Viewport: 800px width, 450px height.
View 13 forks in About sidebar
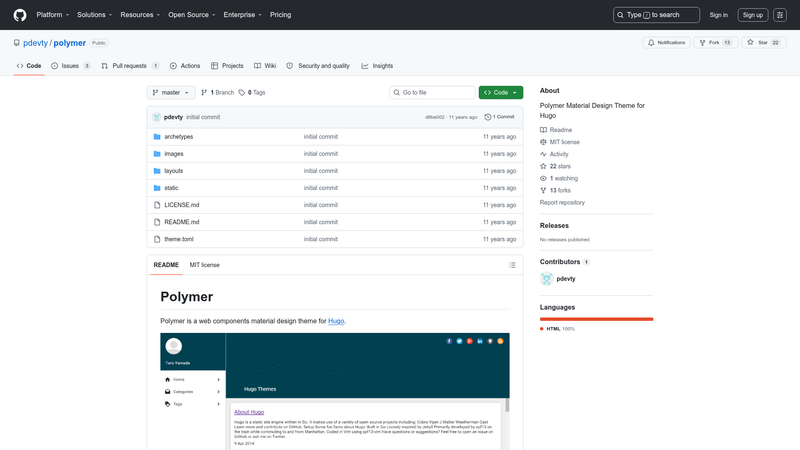coord(555,190)
